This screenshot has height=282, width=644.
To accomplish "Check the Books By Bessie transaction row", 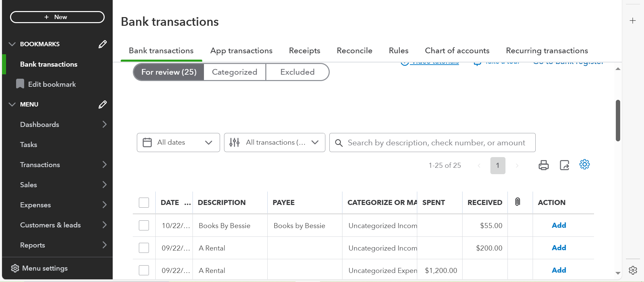I will coord(144,225).
